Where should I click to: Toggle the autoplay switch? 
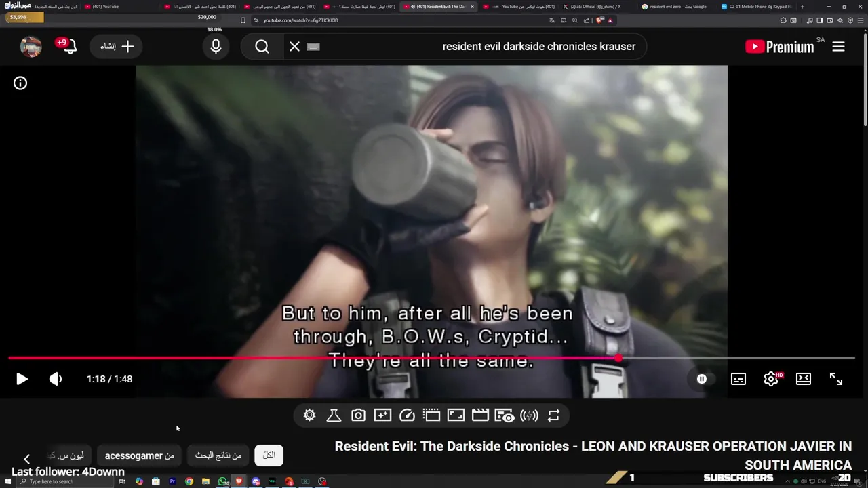coord(702,379)
